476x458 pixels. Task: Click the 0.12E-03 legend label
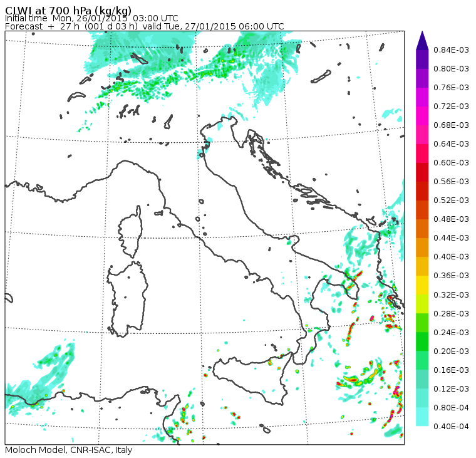pyautogui.click(x=451, y=389)
